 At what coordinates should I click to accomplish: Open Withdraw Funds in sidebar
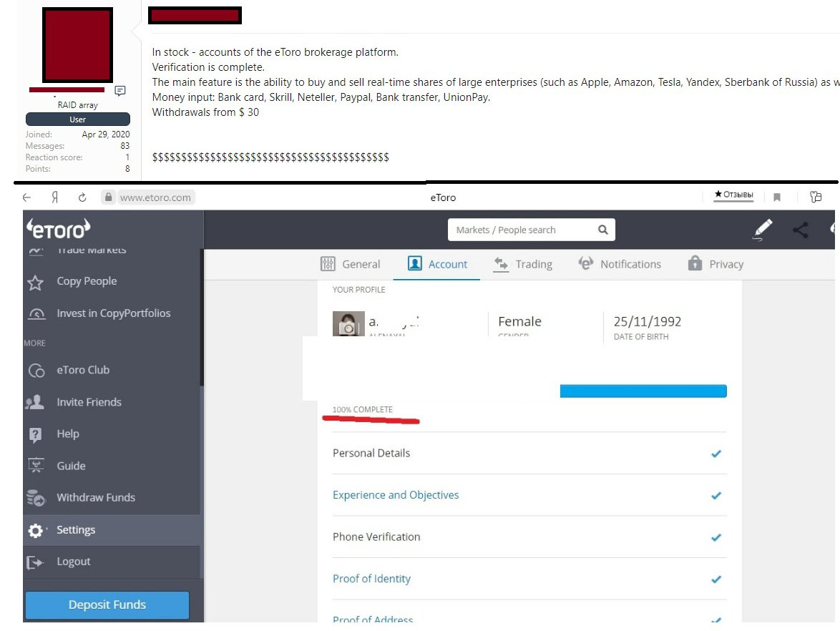(96, 498)
